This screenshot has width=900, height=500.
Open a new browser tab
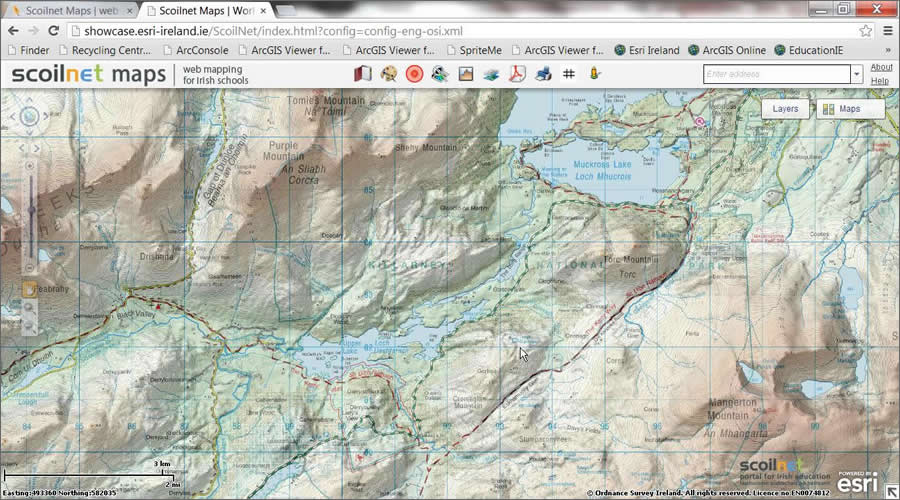click(x=287, y=11)
